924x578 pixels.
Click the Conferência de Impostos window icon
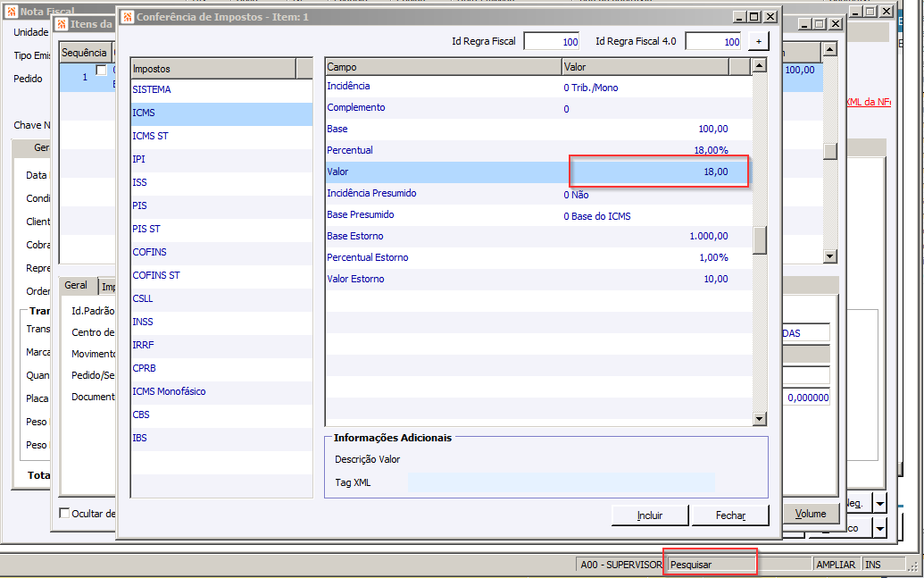(128, 16)
